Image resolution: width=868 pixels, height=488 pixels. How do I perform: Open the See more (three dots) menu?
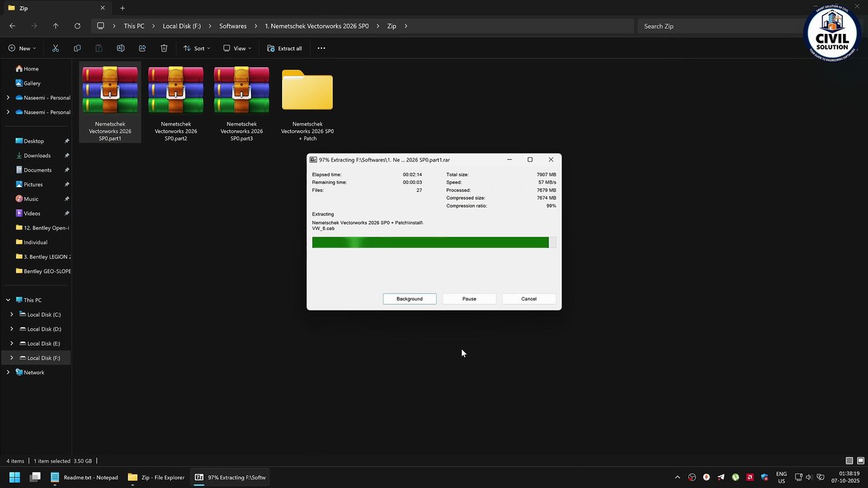click(x=321, y=48)
